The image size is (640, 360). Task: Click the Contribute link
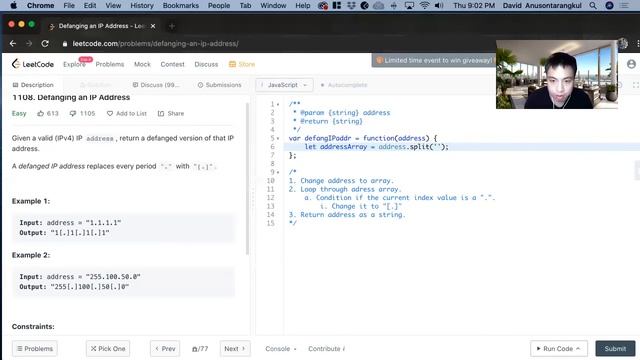pyautogui.click(x=327, y=349)
